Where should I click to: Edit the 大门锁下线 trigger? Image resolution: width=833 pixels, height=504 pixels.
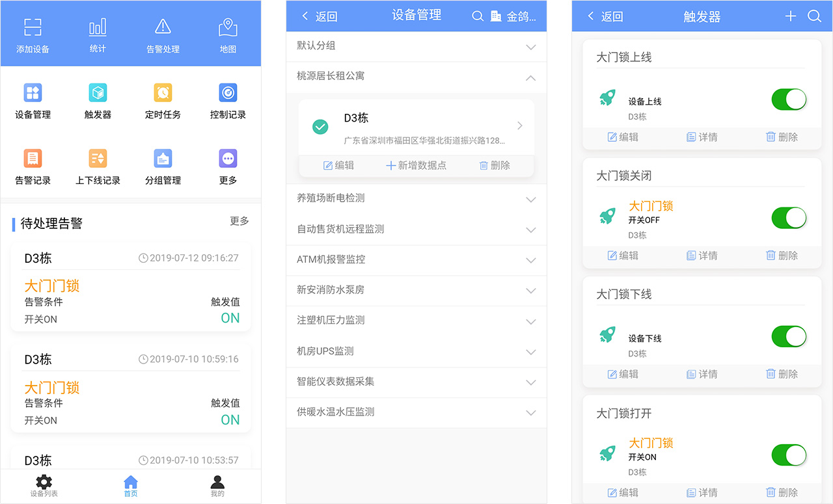(623, 374)
